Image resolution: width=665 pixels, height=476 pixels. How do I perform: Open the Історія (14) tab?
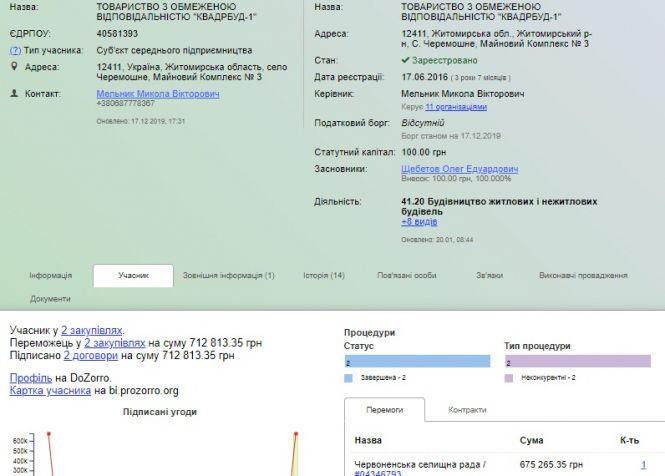[324, 275]
